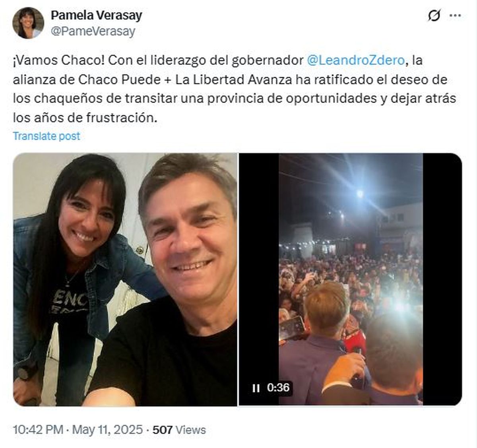Screen dimensions: 477x448
Task: Click the 0:36 video time label
Action: tap(278, 388)
